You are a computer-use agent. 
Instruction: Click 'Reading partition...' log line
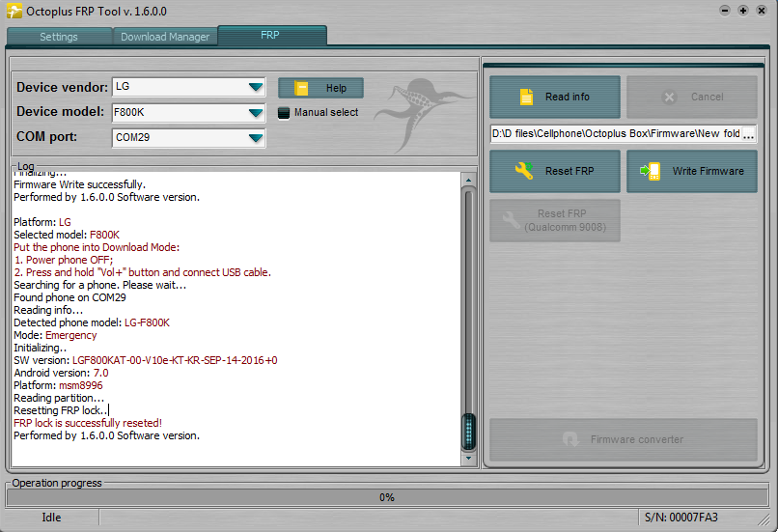(59, 398)
